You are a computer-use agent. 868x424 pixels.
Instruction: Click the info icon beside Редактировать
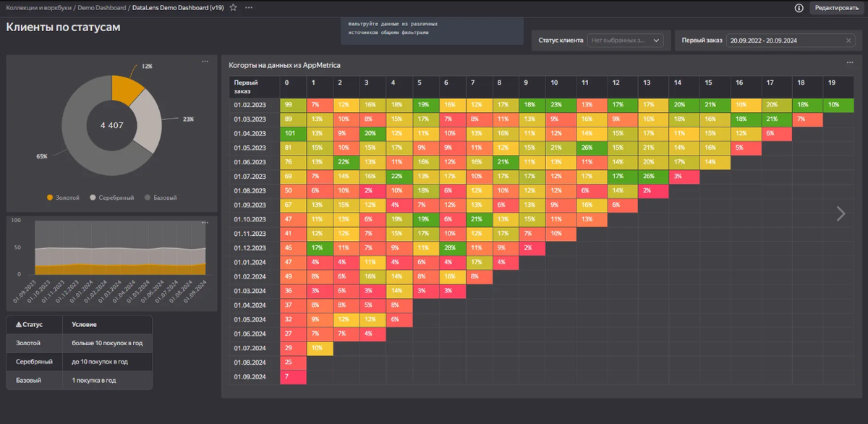coord(799,8)
